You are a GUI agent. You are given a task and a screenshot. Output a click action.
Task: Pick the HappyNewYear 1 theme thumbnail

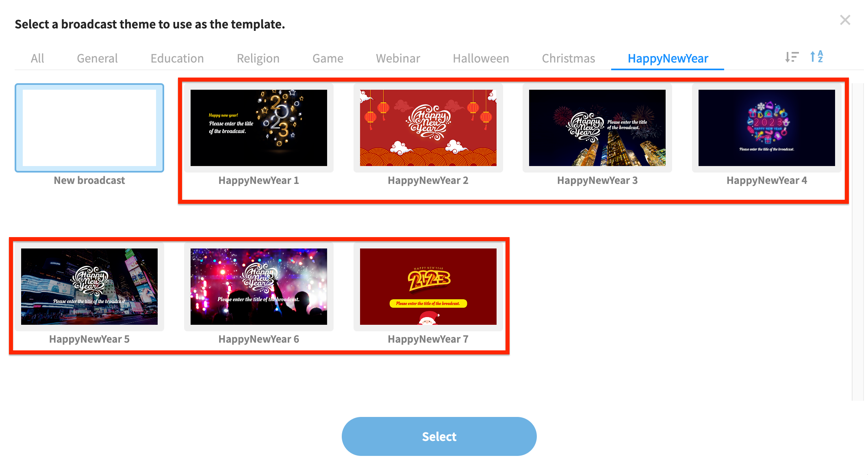click(x=259, y=128)
